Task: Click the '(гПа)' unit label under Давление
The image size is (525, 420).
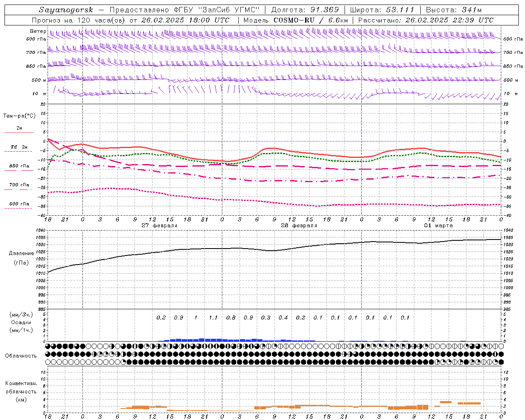Action: pos(21,263)
